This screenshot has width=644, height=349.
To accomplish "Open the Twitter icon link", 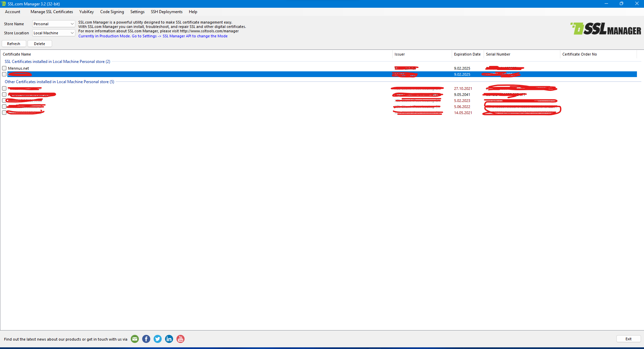I will 158,339.
